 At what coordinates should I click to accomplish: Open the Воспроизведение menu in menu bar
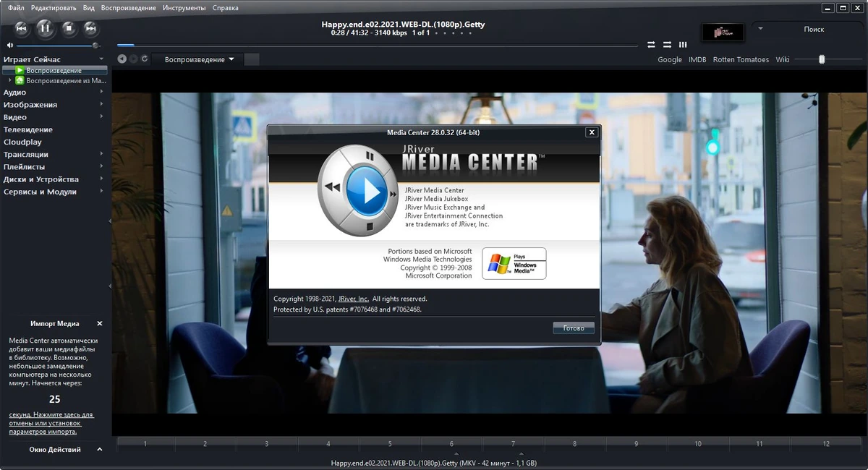(129, 8)
